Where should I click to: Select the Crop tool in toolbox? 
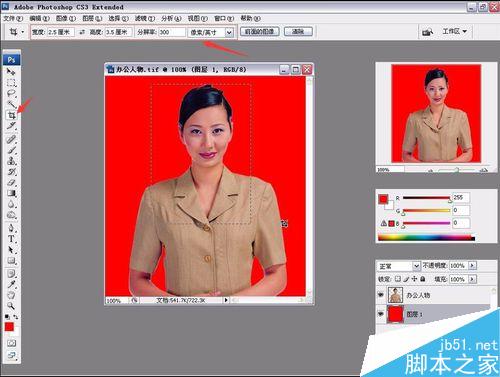click(12, 115)
